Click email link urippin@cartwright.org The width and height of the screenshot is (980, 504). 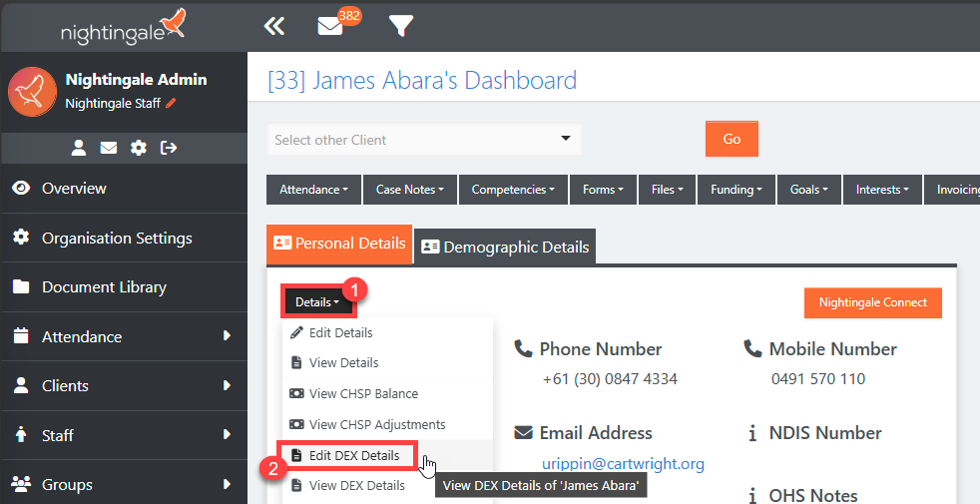coord(623,463)
